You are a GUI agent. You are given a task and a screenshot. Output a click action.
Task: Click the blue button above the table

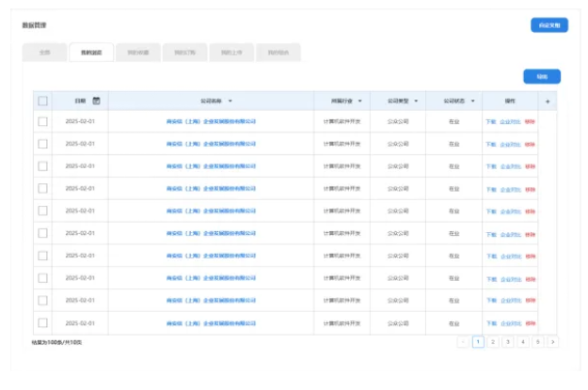click(541, 76)
